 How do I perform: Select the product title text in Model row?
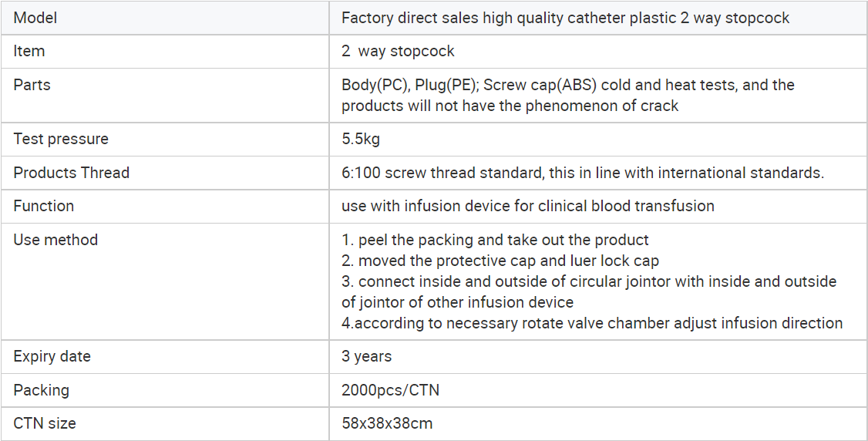pyautogui.click(x=565, y=18)
